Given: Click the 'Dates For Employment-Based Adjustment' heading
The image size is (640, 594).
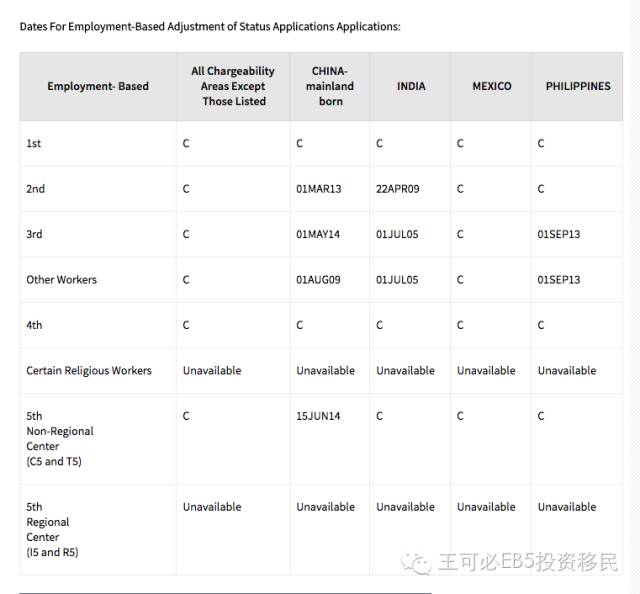Looking at the screenshot, I should coord(210,27).
